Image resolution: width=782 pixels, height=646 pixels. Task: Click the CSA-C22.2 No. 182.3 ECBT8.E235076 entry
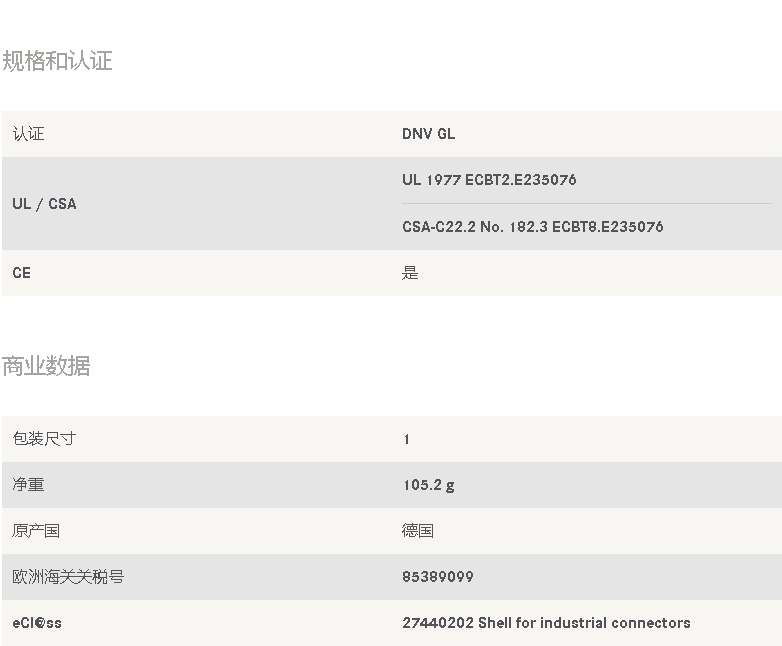533,226
